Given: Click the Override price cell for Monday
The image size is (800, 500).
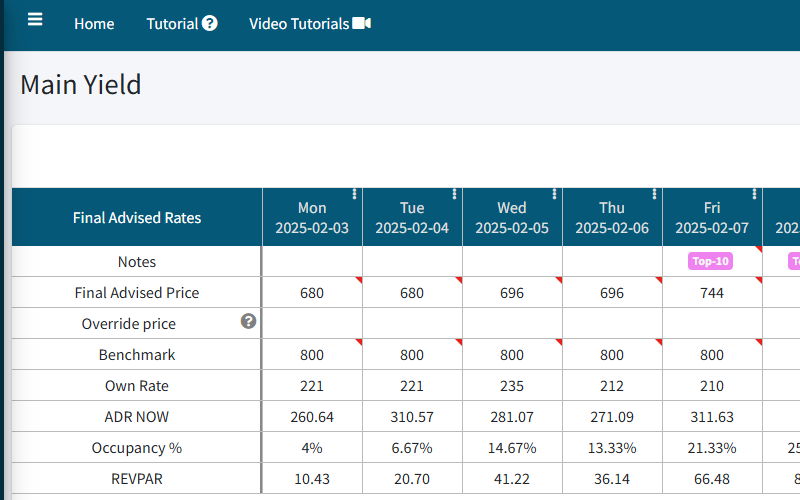Looking at the screenshot, I should click(x=312, y=324).
